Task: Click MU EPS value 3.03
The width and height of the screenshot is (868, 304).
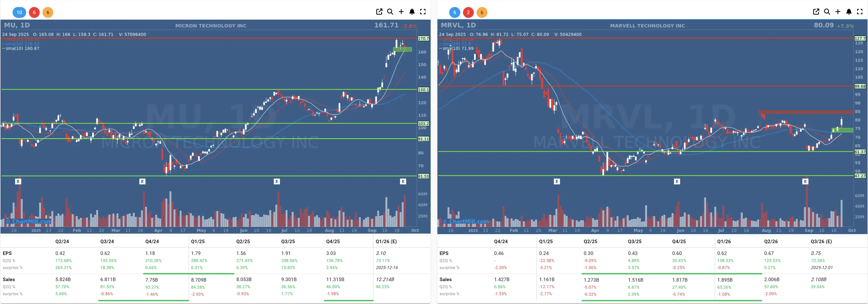Action: pyautogui.click(x=331, y=253)
